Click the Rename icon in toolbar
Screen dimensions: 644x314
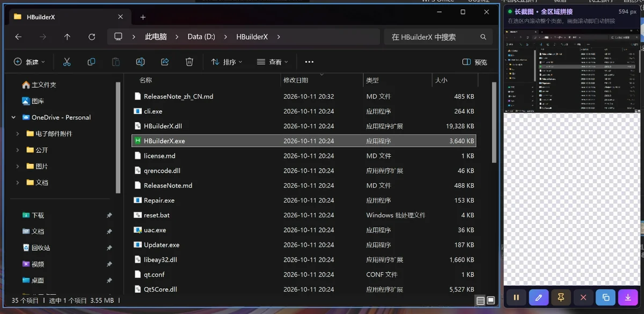pos(140,62)
